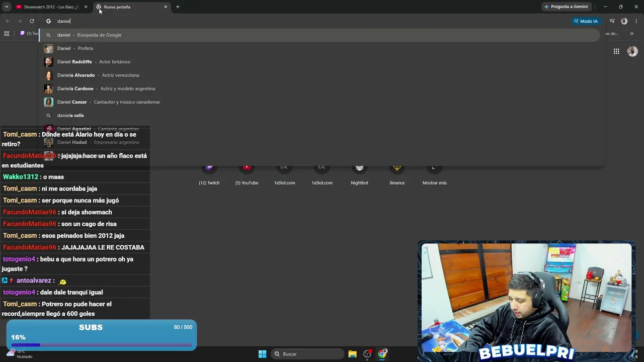
Task: Open the Google apps launcher grid
Action: 616,51
